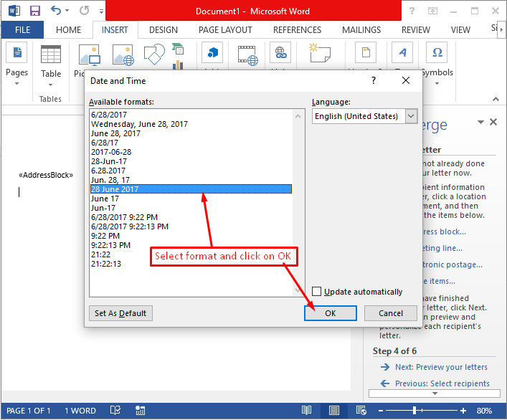Expand the Pages dropdown arrow
This screenshot has width=507, height=420.
tap(16, 84)
